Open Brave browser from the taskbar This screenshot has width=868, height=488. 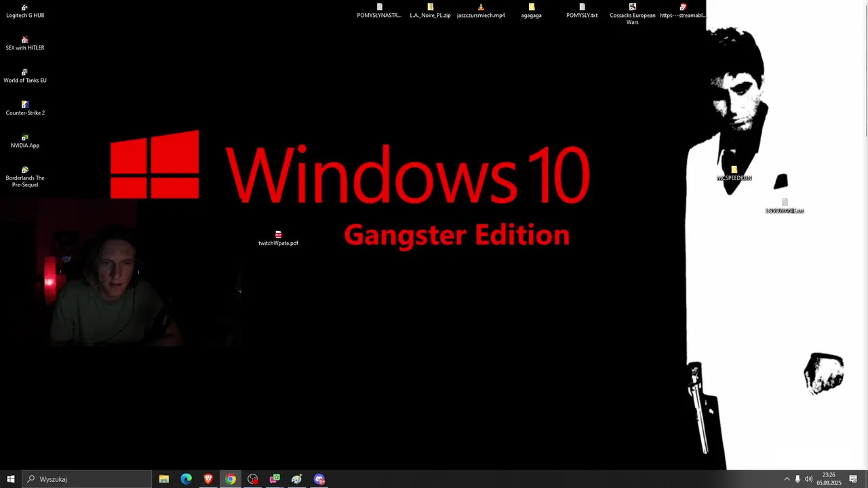coord(208,479)
